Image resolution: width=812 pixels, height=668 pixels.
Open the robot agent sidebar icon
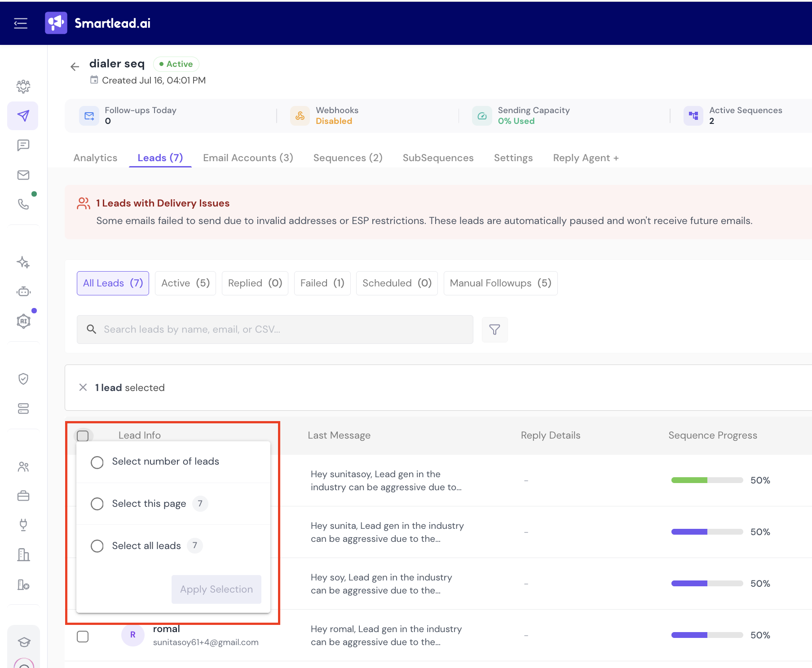[x=23, y=292]
